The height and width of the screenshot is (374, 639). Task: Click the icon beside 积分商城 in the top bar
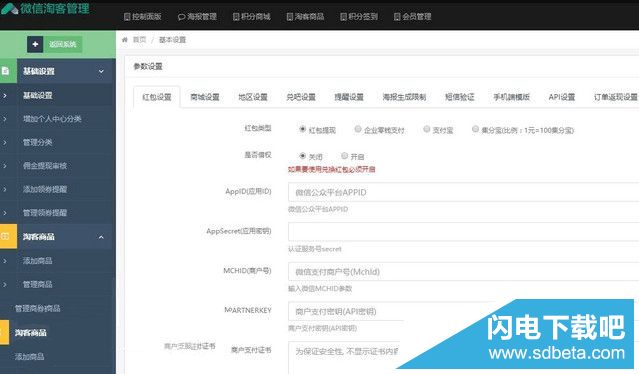tap(236, 17)
